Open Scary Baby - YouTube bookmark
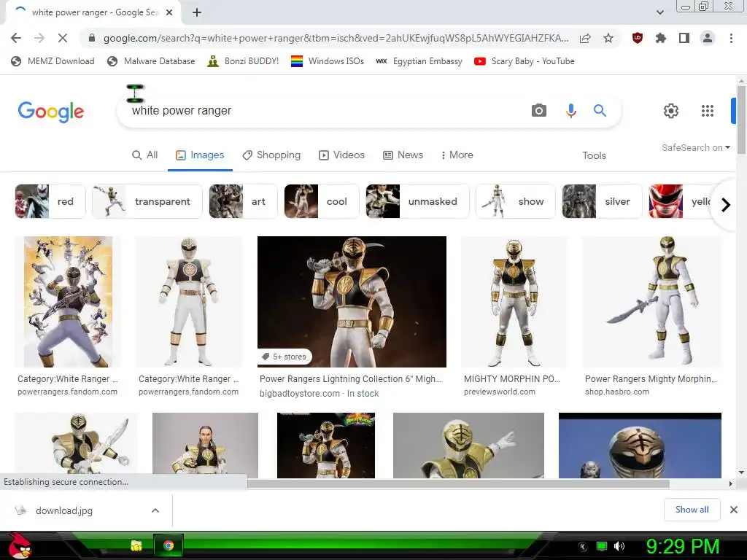 [525, 61]
